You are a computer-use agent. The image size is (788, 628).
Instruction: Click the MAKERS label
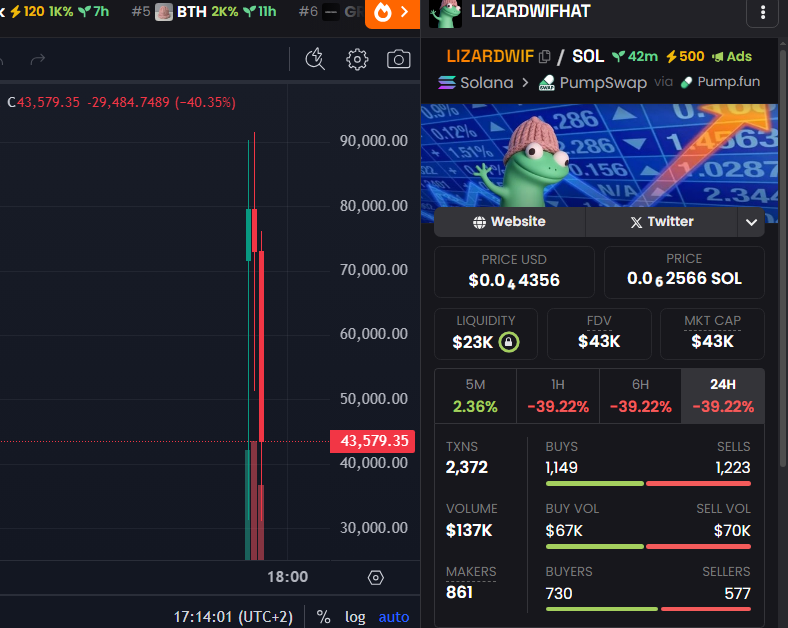[471, 572]
